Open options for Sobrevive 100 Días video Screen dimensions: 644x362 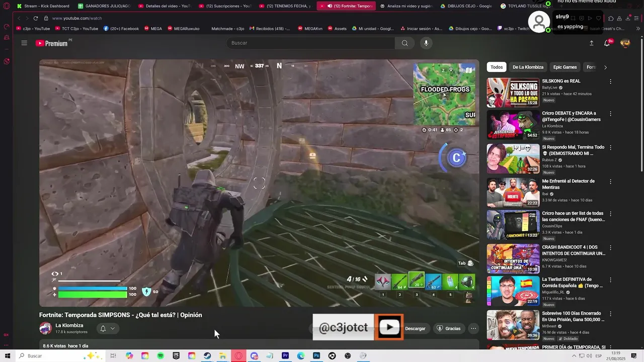[x=611, y=313]
